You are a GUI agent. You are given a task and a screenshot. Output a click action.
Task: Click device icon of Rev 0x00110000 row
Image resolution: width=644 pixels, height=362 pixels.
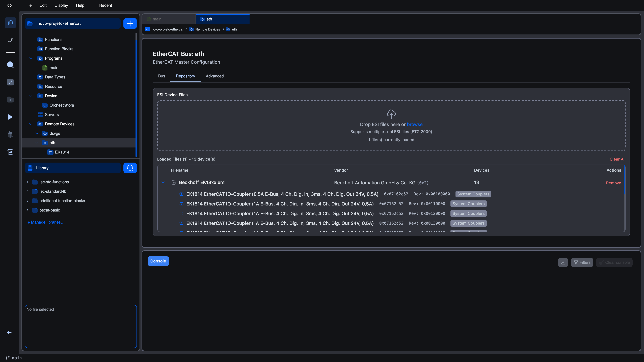pos(181,204)
